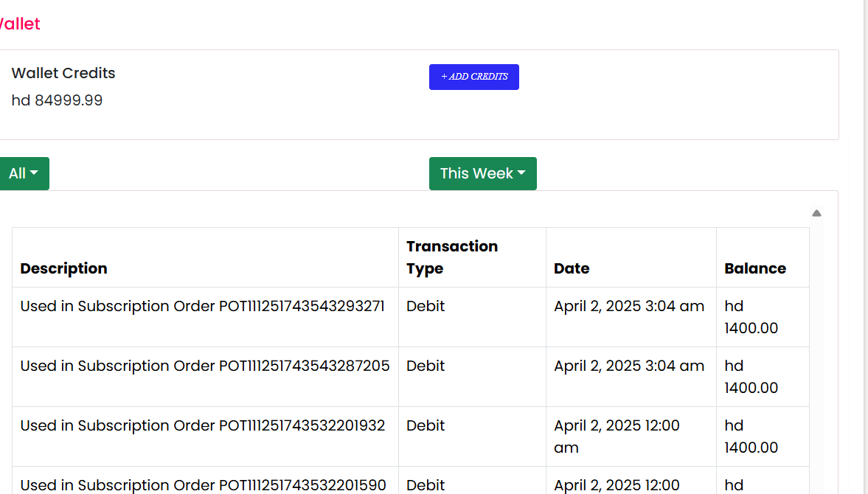Select order POT111251743532201932 description cell
The image size is (868, 494).
(x=205, y=436)
